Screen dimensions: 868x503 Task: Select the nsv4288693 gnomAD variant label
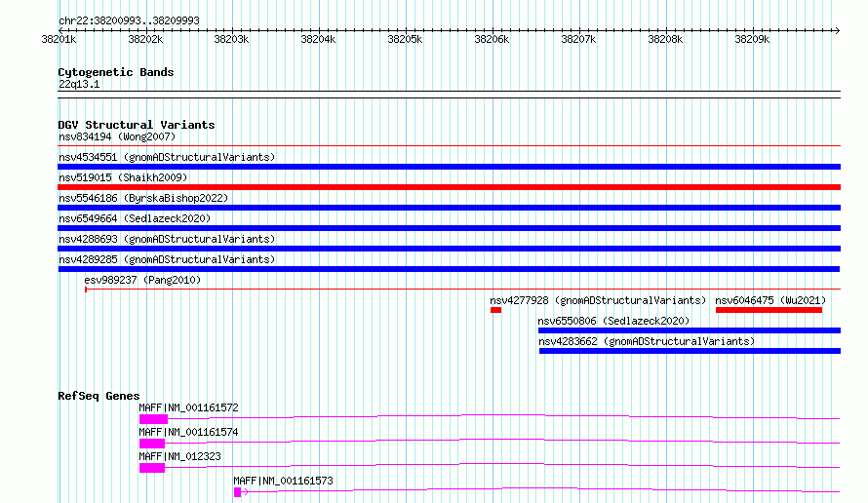coord(167,239)
